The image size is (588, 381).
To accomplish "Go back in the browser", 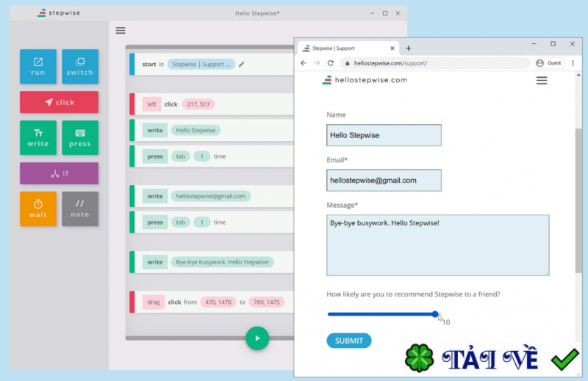I will pos(304,63).
